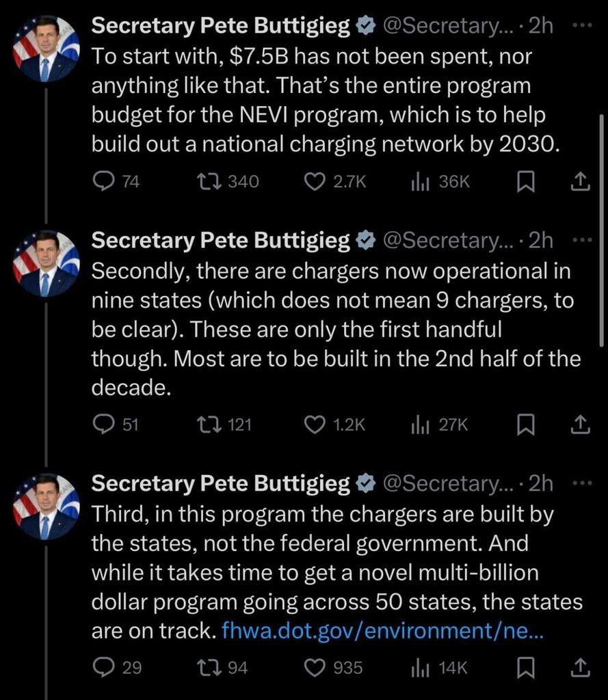
Task: Open more options on the third tweet
Action: [582, 483]
